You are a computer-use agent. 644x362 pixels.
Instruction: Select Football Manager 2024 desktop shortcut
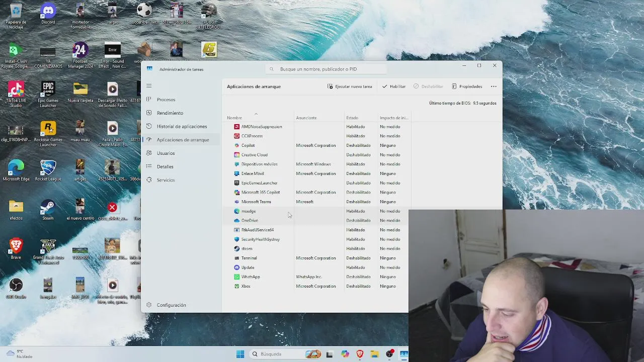(80, 55)
